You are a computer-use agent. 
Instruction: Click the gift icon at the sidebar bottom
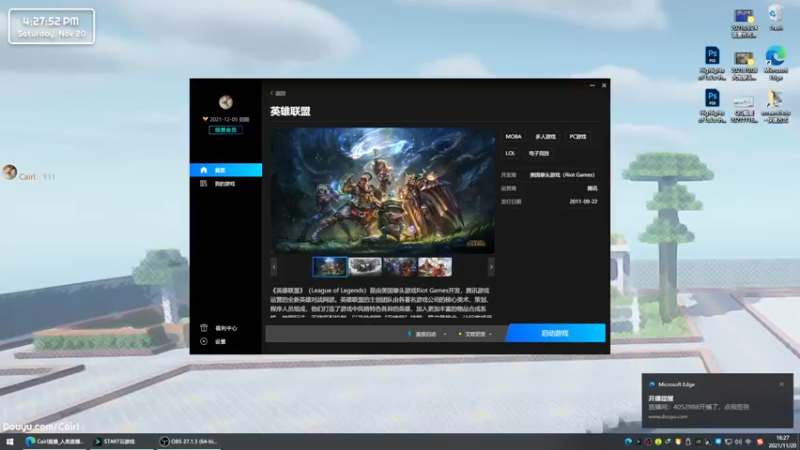(x=204, y=328)
